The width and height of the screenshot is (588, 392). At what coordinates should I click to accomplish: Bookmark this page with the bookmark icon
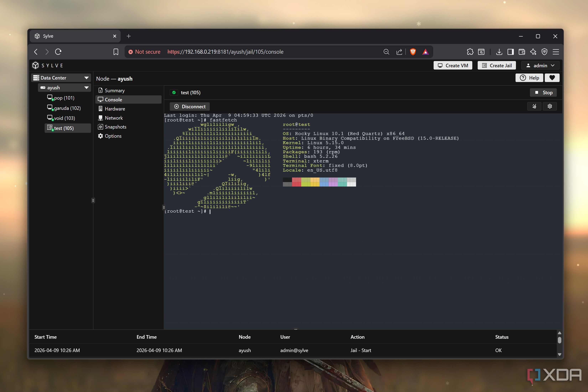pos(116,52)
